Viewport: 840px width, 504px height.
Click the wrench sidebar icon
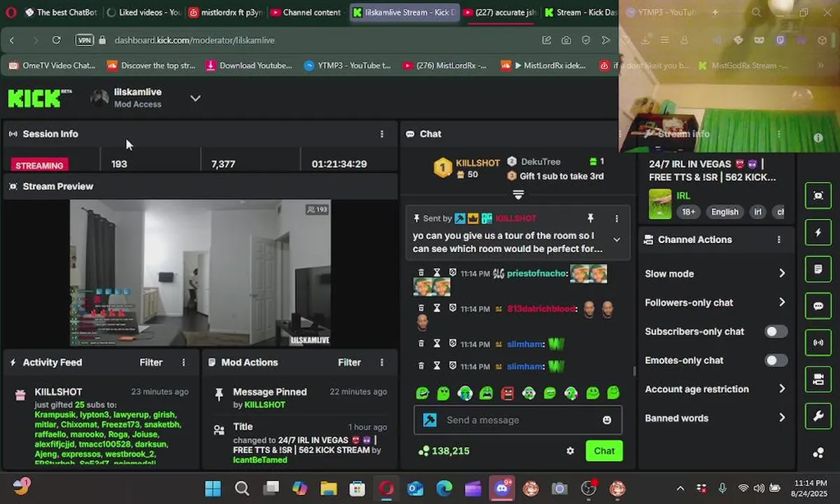818,416
